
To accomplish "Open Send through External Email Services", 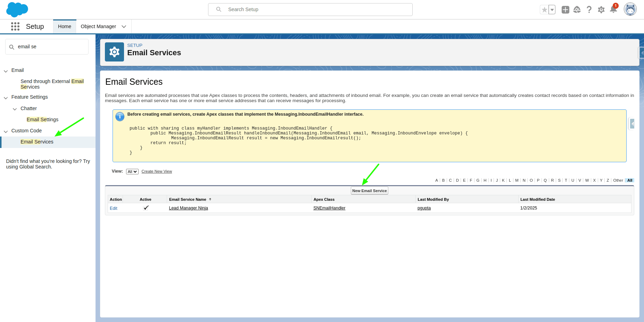I will [52, 84].
